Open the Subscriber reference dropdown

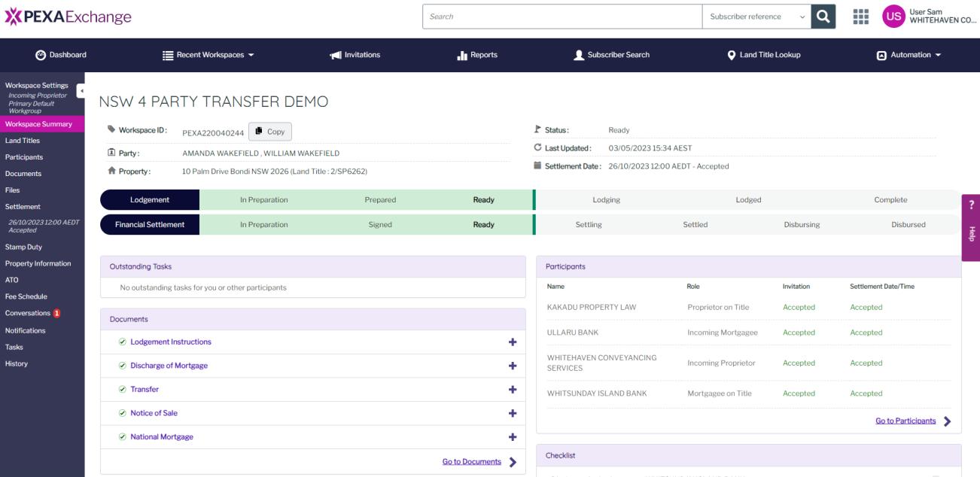click(756, 17)
